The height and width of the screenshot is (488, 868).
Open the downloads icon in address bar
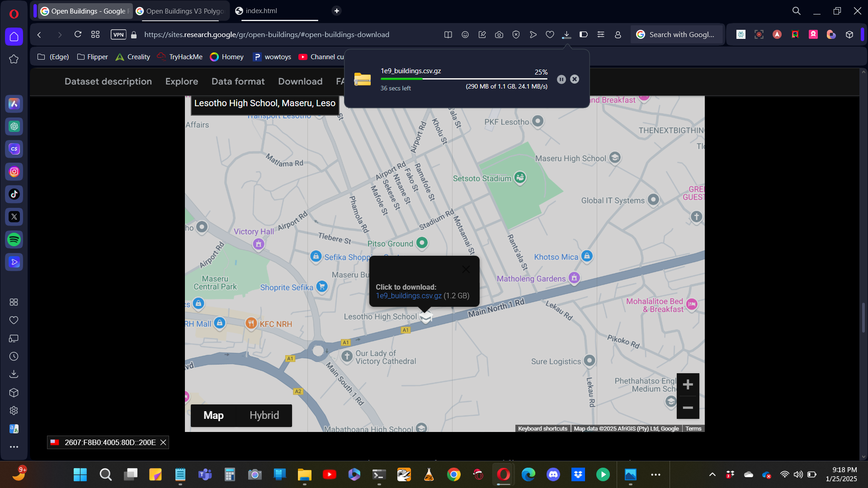click(566, 35)
